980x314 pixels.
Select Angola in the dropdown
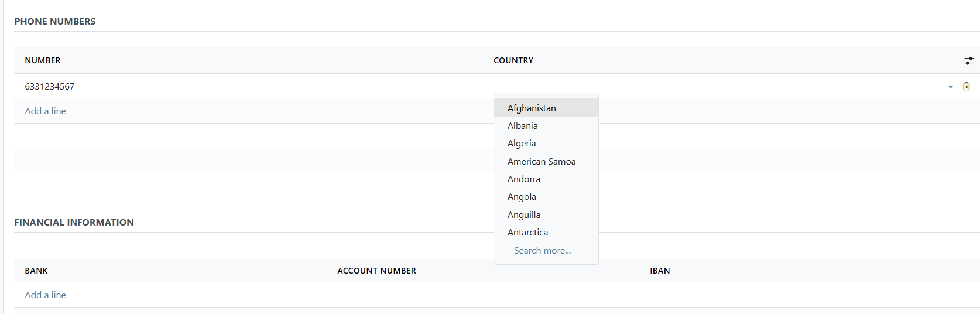tap(522, 197)
